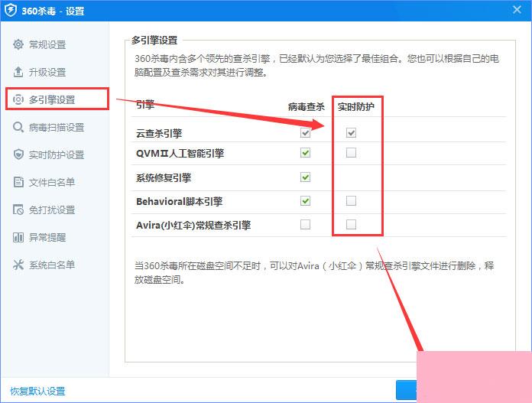Open the 常规设置 menu item
This screenshot has width=532, height=403.
[47, 44]
